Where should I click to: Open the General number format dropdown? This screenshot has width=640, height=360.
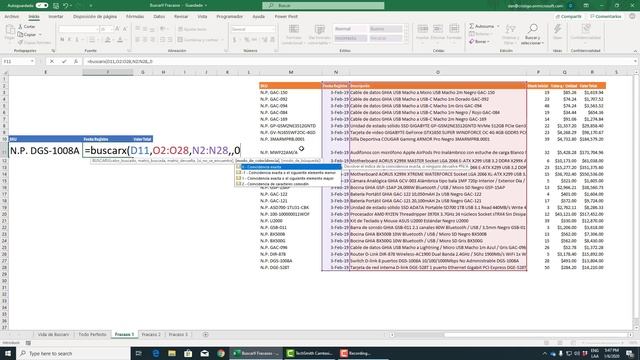coord(253,29)
